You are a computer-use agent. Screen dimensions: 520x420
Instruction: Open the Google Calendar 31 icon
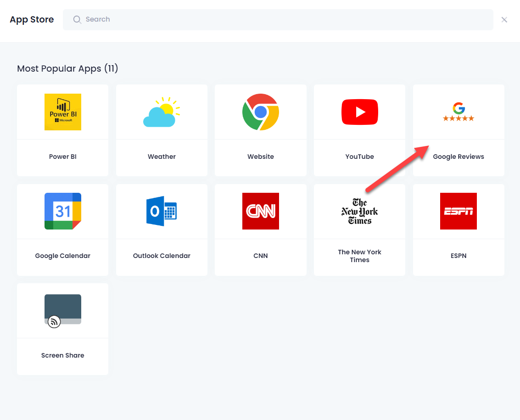point(63,211)
